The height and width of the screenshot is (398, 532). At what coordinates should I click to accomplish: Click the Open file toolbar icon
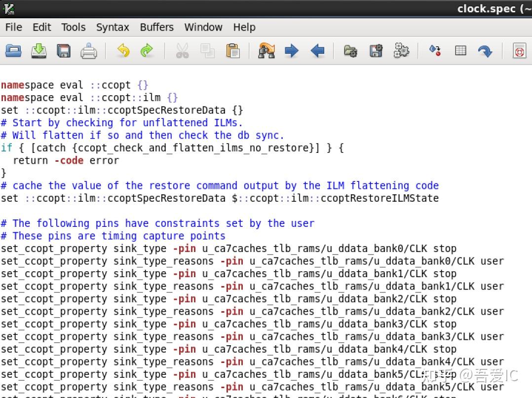click(x=13, y=51)
